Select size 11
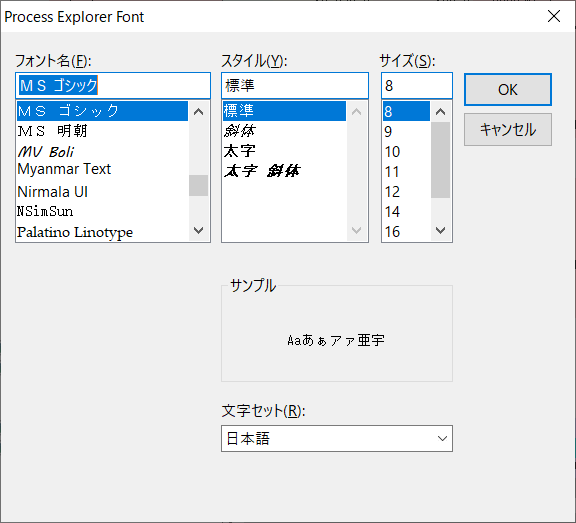The image size is (576, 523). click(406, 172)
